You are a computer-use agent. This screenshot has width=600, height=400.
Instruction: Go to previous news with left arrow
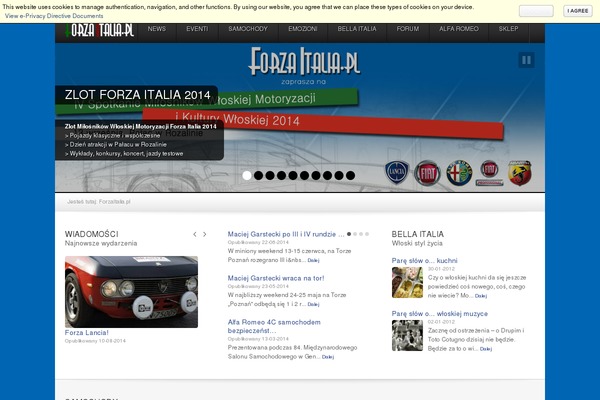195,234
